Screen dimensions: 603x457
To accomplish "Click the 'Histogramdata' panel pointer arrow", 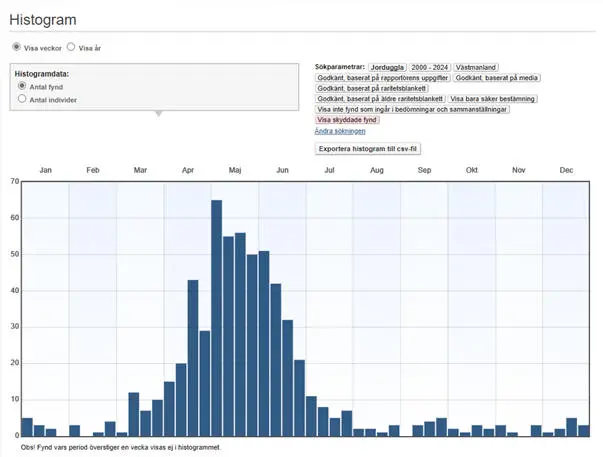I will point(158,113).
